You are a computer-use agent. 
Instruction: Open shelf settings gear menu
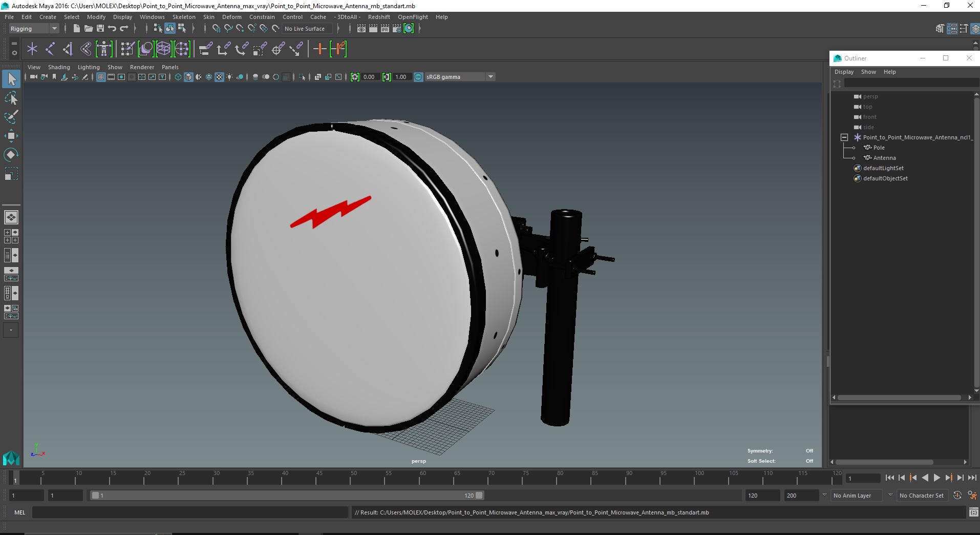14,53
